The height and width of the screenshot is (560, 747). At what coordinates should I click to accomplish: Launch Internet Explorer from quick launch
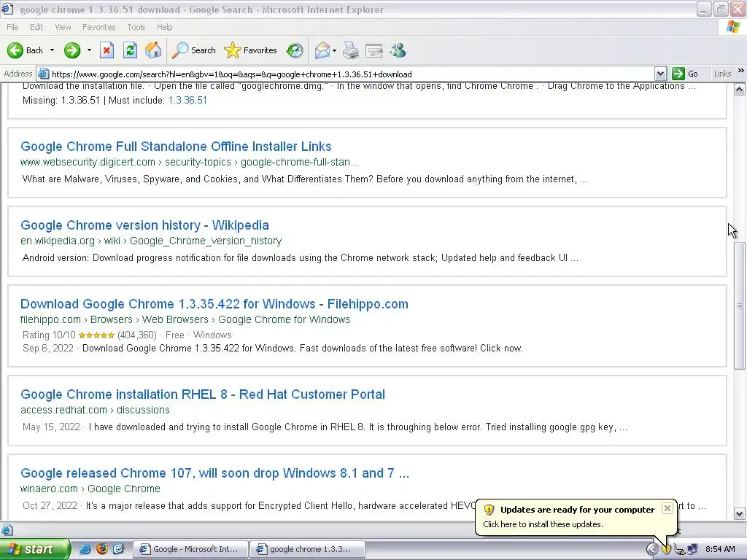click(x=85, y=549)
